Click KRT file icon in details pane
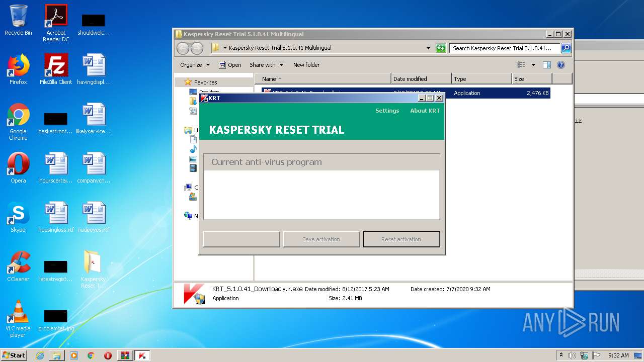The width and height of the screenshot is (644, 362). (194, 294)
